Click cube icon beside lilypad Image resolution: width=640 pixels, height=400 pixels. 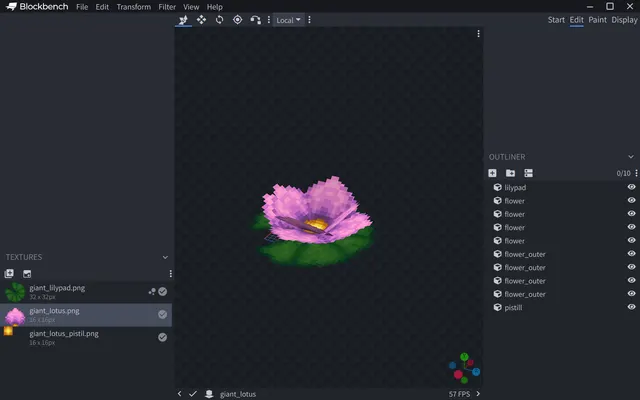coord(497,187)
